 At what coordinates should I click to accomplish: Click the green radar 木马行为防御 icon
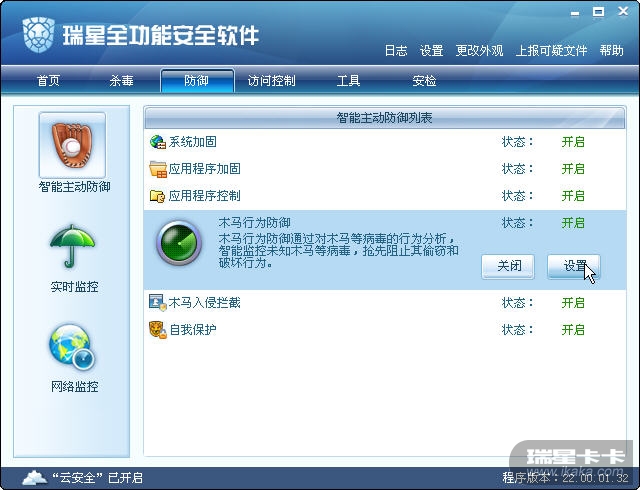coord(179,243)
